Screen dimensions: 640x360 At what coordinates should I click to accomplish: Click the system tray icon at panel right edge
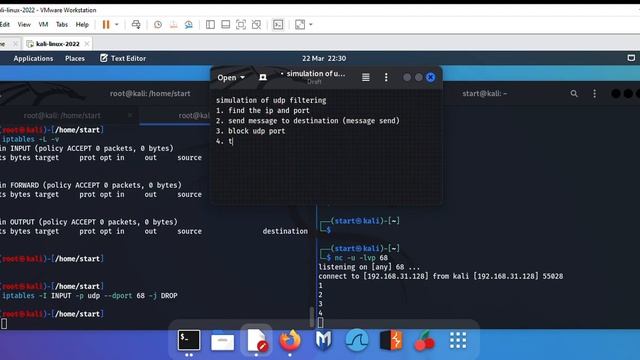(631, 58)
